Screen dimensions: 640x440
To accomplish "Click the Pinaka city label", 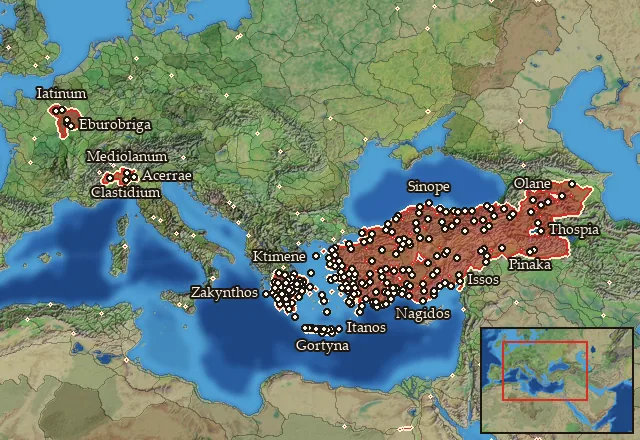I will click(x=530, y=264).
